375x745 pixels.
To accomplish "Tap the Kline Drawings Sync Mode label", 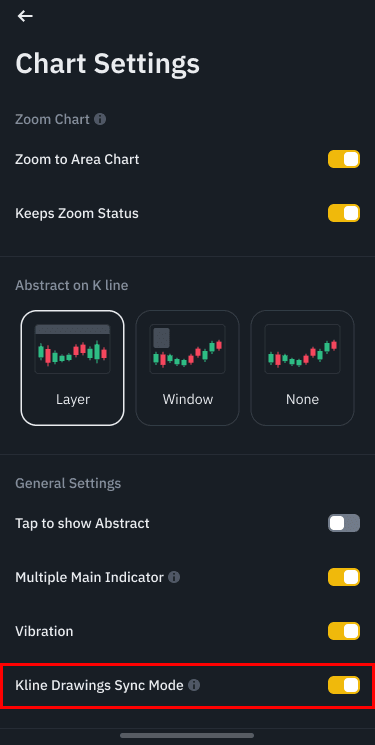I will (99, 685).
